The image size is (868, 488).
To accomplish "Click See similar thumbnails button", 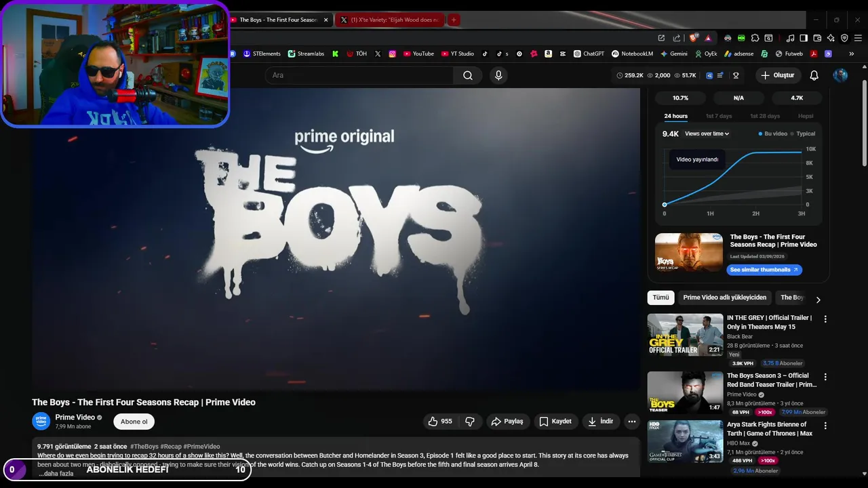I will coord(764,270).
